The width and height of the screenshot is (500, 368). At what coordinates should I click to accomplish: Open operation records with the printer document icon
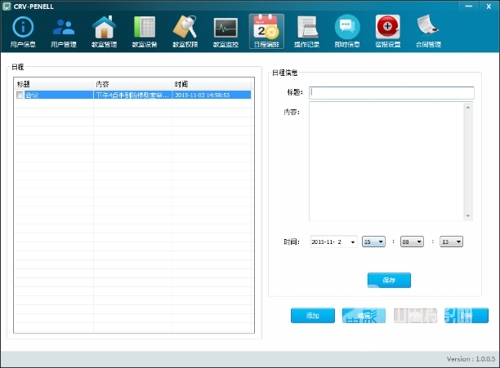(x=307, y=32)
